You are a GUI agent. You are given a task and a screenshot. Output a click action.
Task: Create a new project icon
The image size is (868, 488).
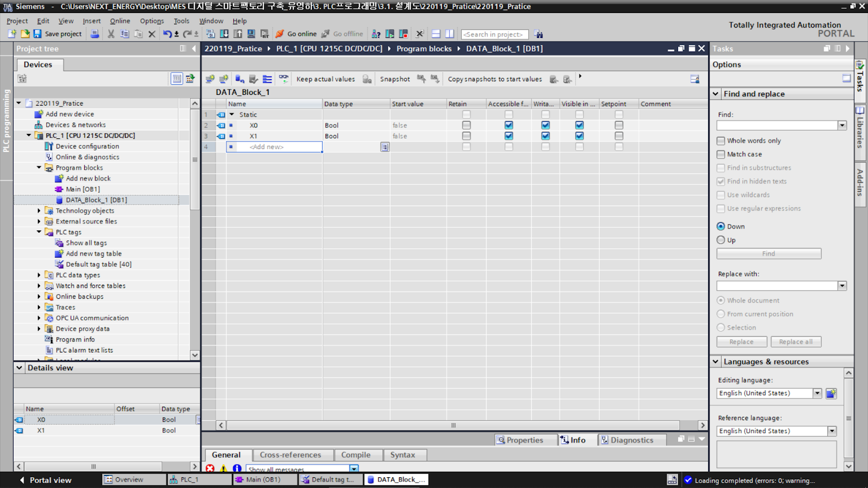pyautogui.click(x=12, y=34)
